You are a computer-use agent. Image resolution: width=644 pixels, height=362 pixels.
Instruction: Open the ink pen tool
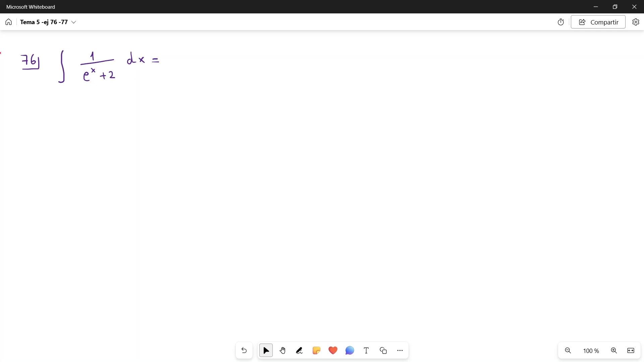[300, 351]
